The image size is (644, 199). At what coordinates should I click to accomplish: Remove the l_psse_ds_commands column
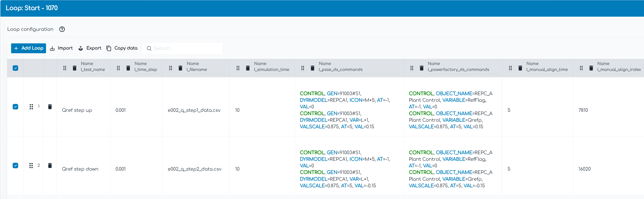[312, 68]
